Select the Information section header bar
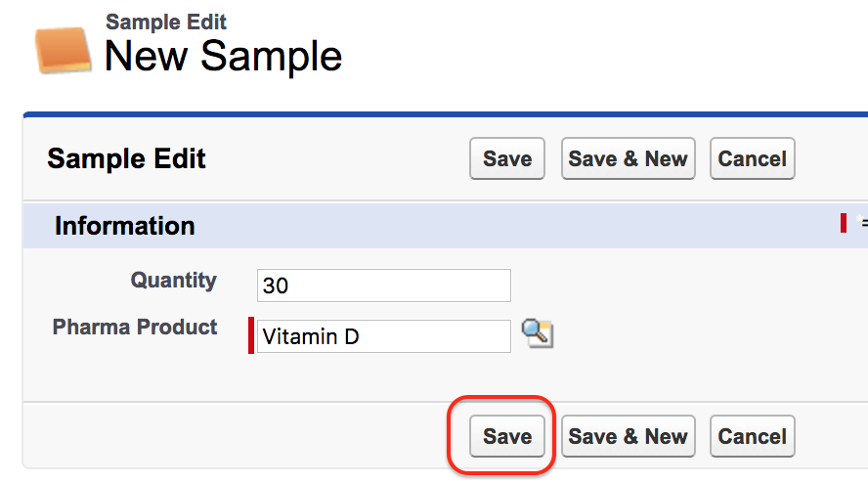The height and width of the screenshot is (483, 868). 445,226
